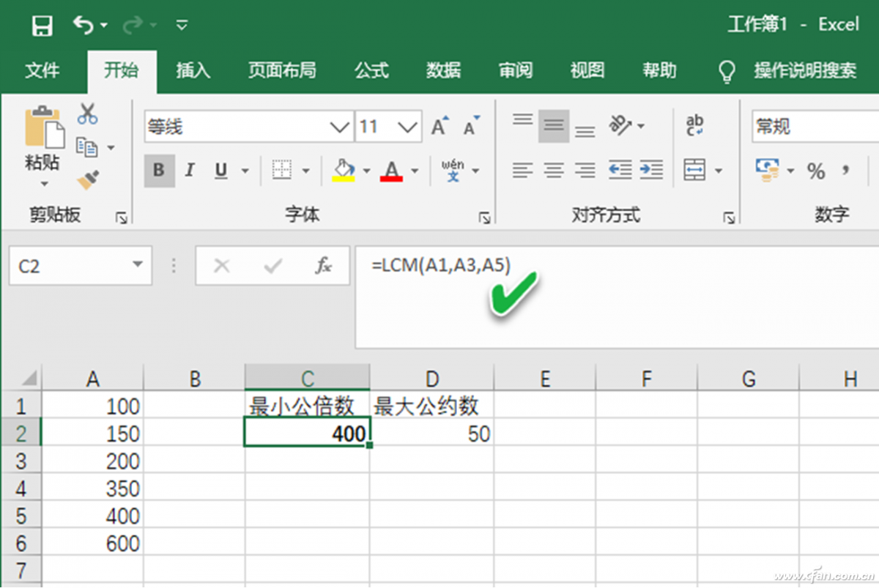Image resolution: width=879 pixels, height=588 pixels.
Task: Click the Undo arrow icon
Action: pyautogui.click(x=84, y=26)
